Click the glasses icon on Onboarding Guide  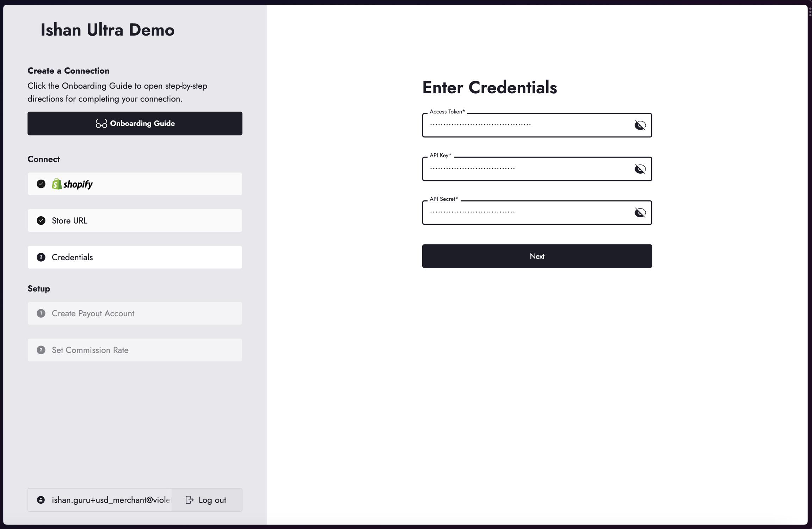click(x=101, y=124)
